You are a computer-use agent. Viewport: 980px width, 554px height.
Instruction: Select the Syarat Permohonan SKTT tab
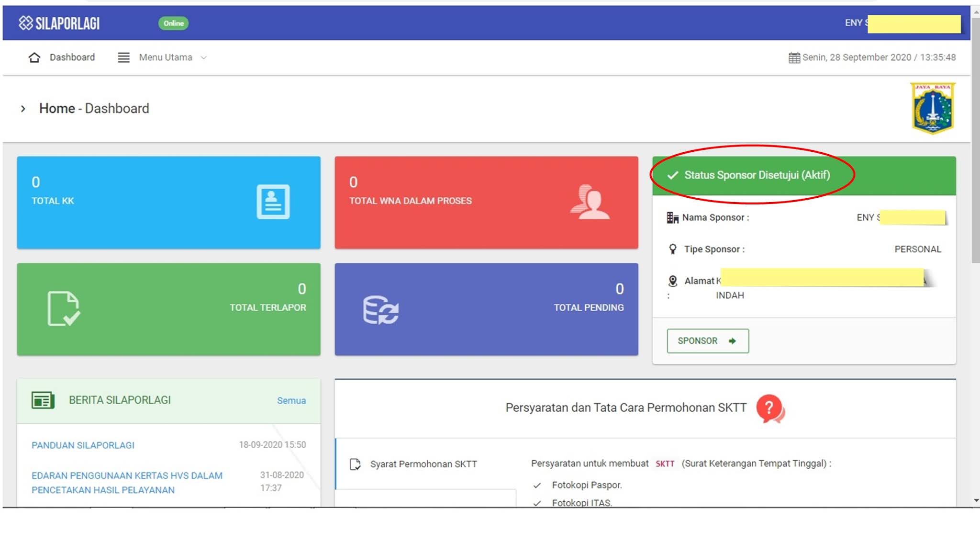(423, 464)
